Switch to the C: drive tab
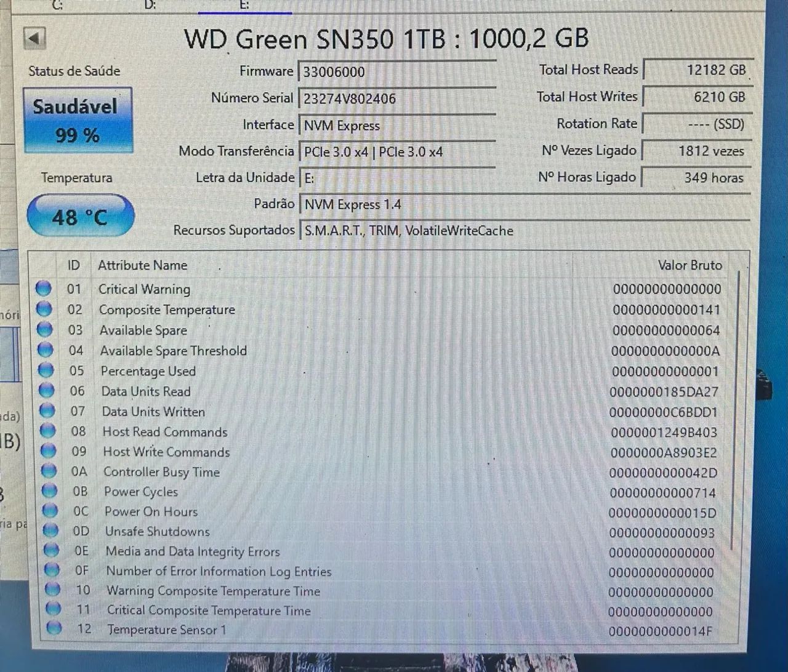788x672 pixels. coord(57,5)
